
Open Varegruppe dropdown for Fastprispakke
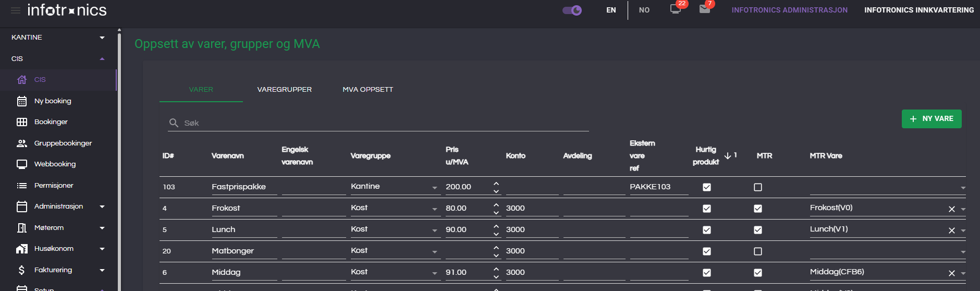coord(434,188)
